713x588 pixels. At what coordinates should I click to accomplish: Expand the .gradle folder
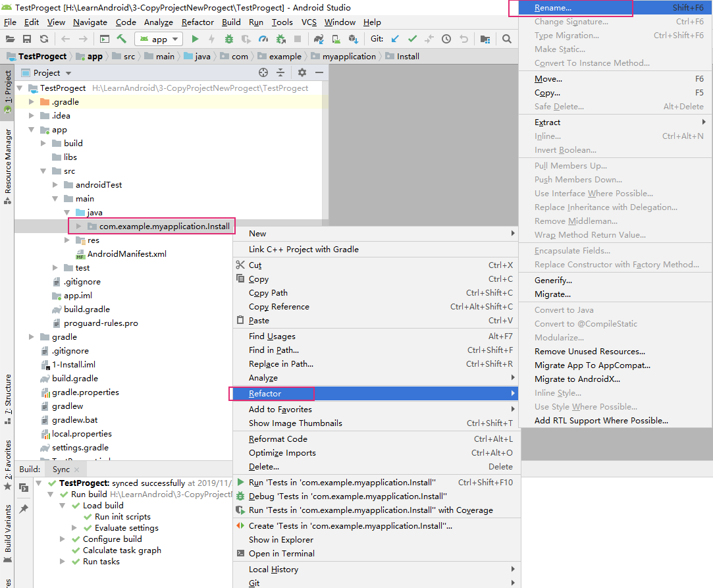[x=32, y=102]
